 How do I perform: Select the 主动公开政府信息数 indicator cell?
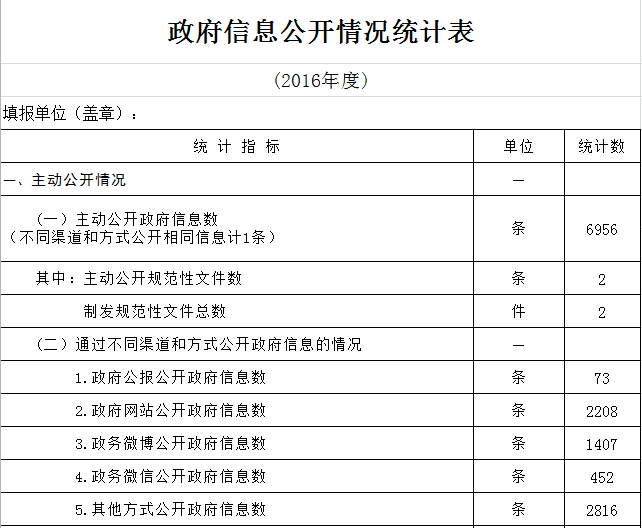(x=140, y=228)
